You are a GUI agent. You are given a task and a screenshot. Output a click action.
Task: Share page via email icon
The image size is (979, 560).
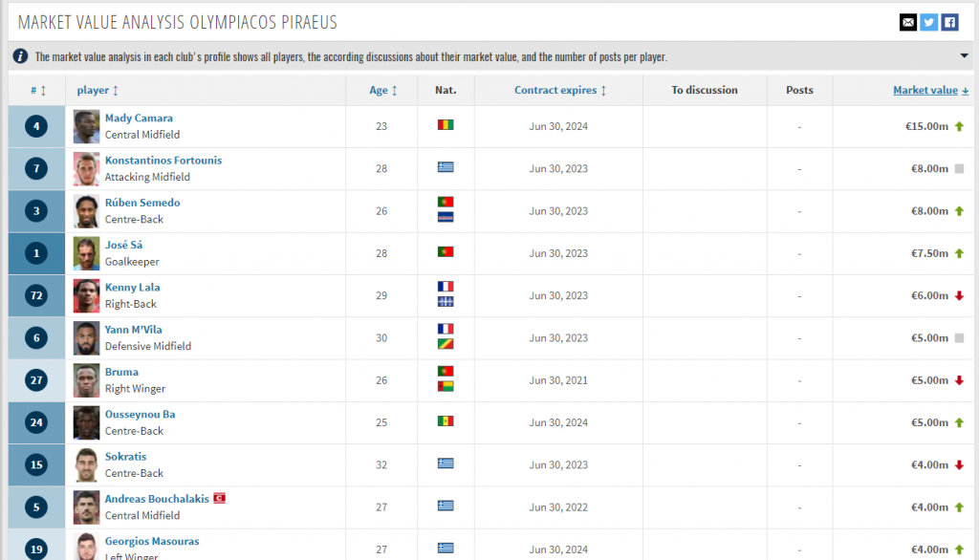(907, 22)
